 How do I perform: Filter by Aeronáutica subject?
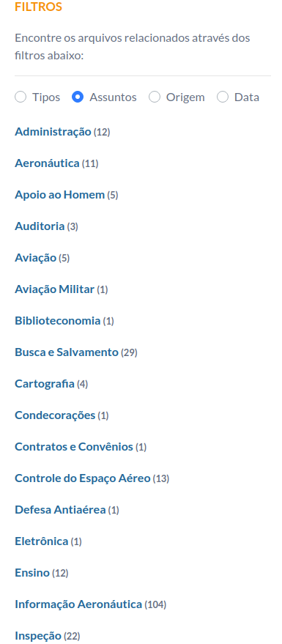[47, 163]
